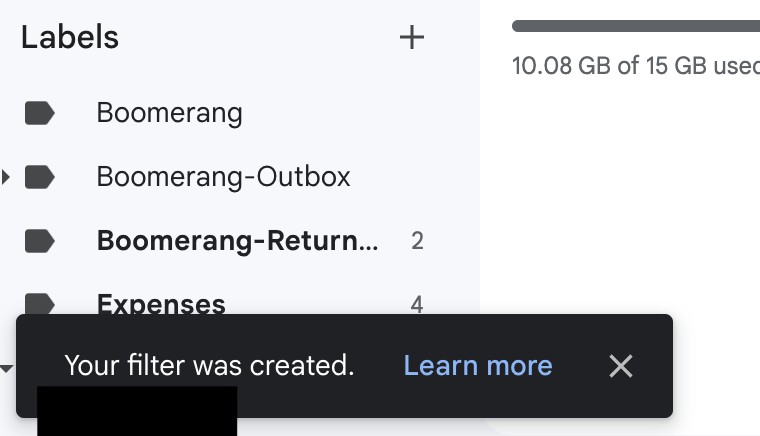Click the Boomerang-Returned label tag icon

pyautogui.click(x=39, y=241)
